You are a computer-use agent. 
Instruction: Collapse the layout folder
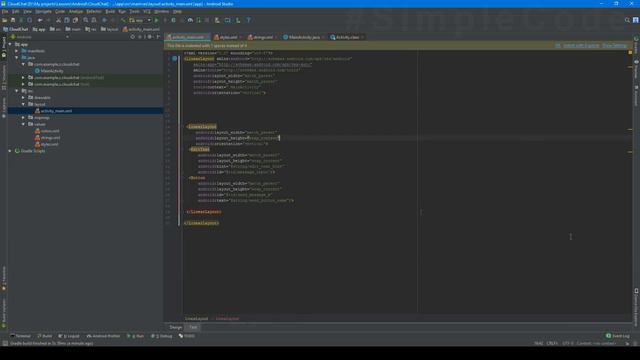coord(23,104)
